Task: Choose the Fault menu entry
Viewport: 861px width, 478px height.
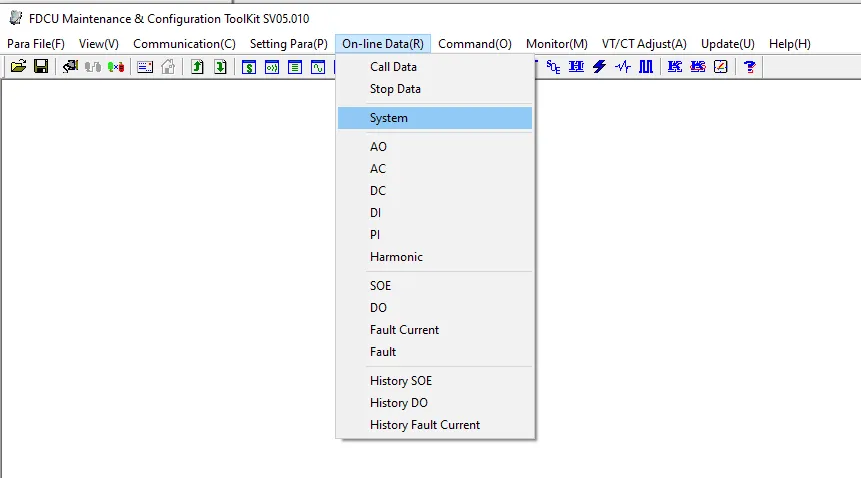Action: tap(435, 352)
